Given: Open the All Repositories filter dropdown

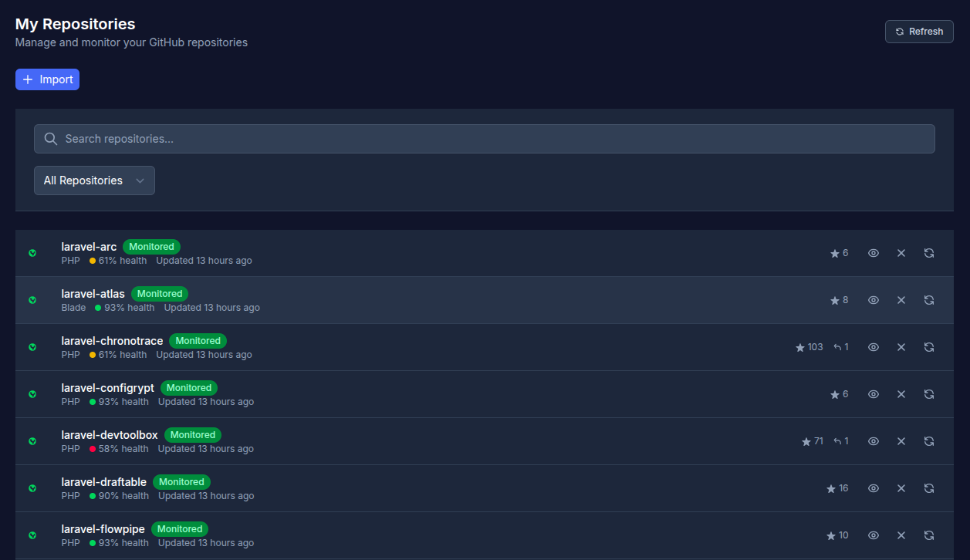Looking at the screenshot, I should click(94, 180).
